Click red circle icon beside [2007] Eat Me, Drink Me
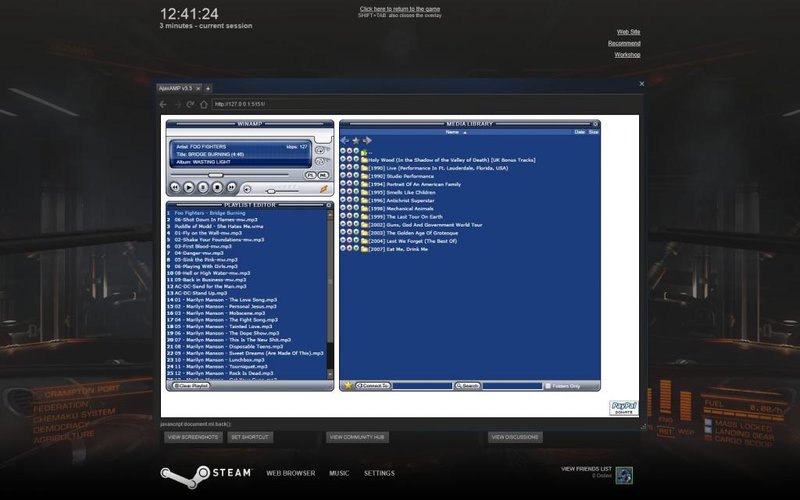This screenshot has width=800, height=500. (349, 248)
